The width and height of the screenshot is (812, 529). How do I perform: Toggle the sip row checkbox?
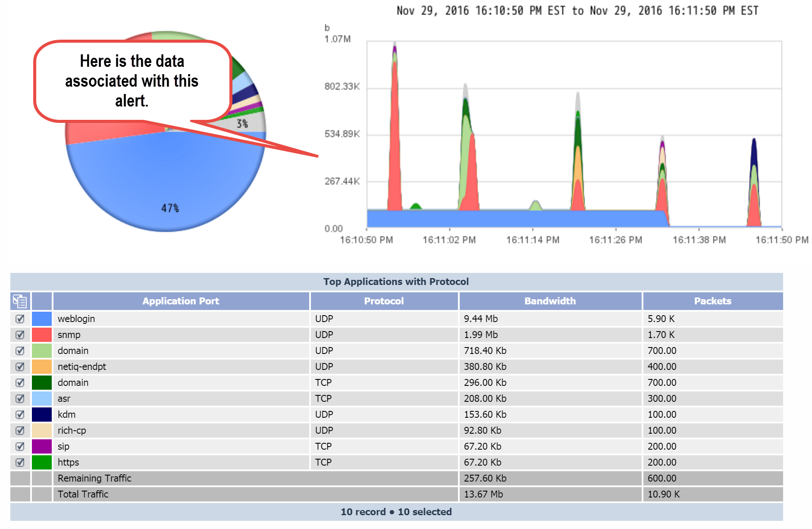click(x=20, y=446)
